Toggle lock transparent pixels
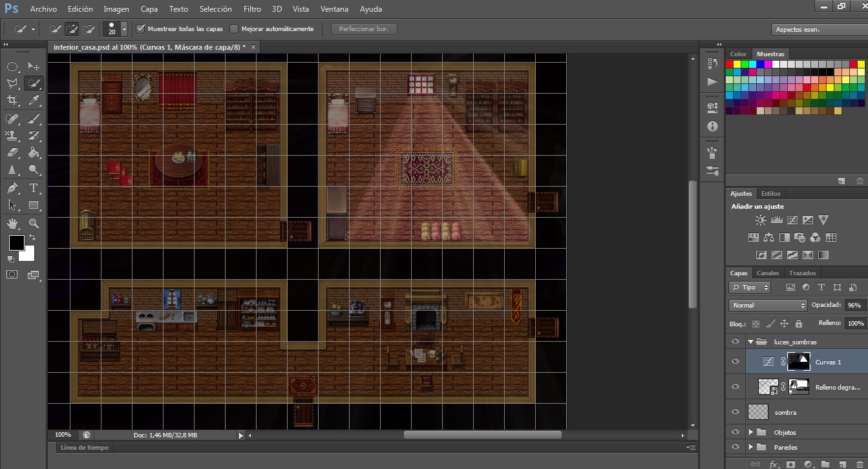868x469 pixels. pos(756,324)
